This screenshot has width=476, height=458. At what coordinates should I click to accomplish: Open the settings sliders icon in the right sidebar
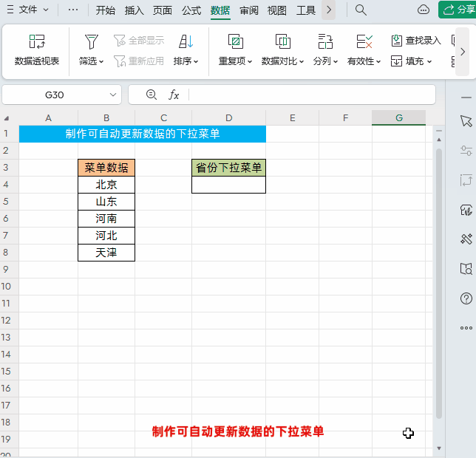pos(466,151)
